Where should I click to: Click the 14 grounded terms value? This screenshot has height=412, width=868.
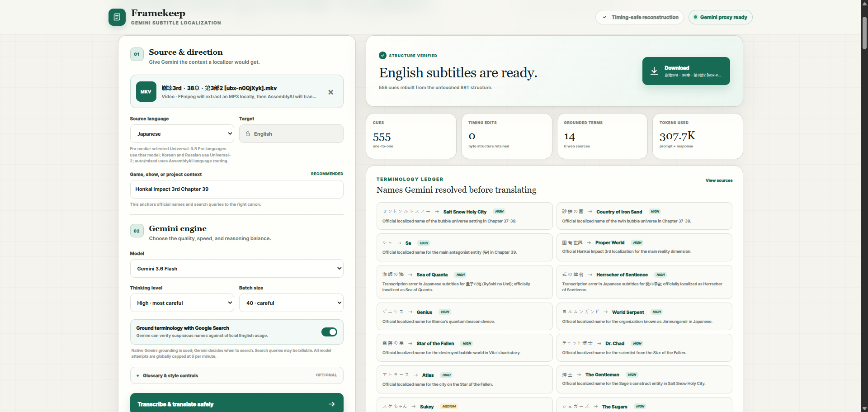pos(569,137)
